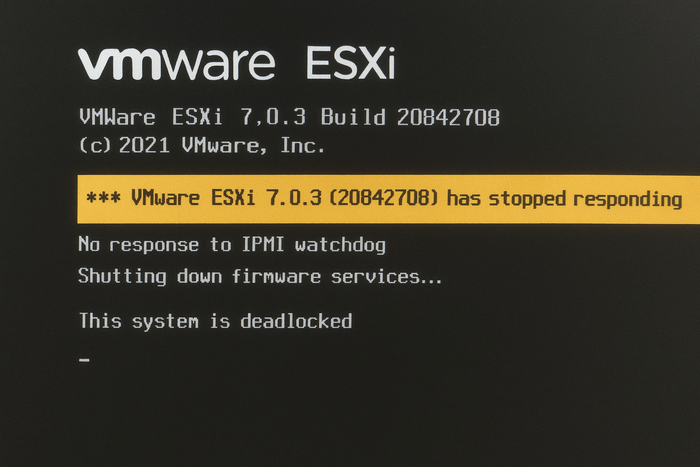Click the word 'IPMI'
Image resolution: width=700 pixels, height=467 pixels.
point(263,244)
